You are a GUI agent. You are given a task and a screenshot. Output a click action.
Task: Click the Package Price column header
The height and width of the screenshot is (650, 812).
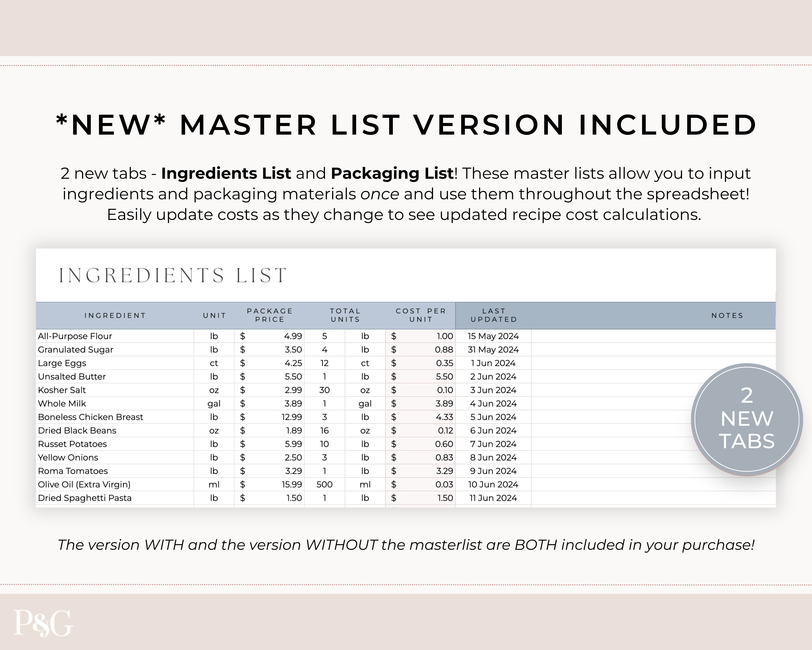270,316
